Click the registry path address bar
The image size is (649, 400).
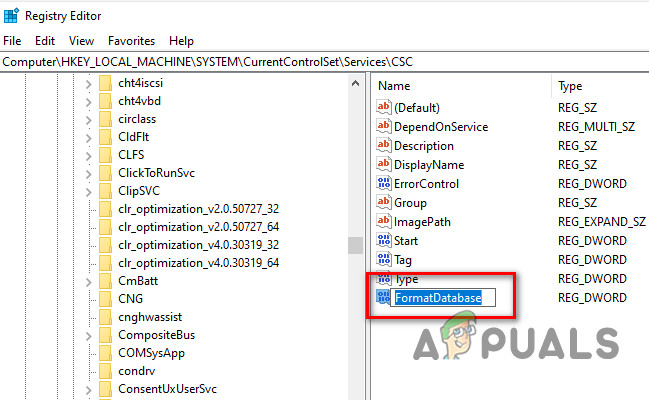coord(324,62)
